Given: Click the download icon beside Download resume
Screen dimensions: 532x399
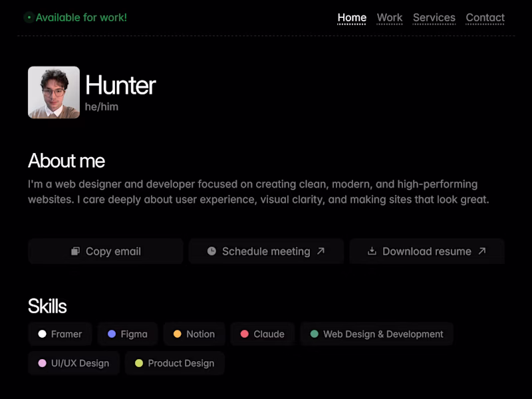Looking at the screenshot, I should pos(372,251).
